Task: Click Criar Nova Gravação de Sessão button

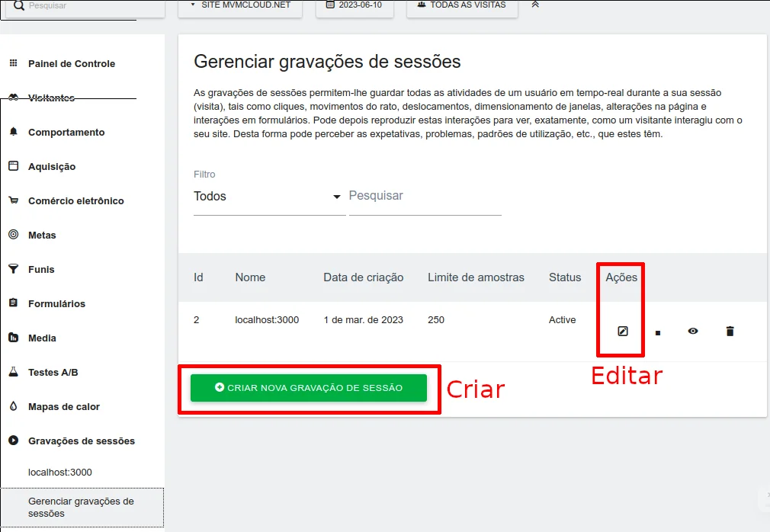Action: 309,388
